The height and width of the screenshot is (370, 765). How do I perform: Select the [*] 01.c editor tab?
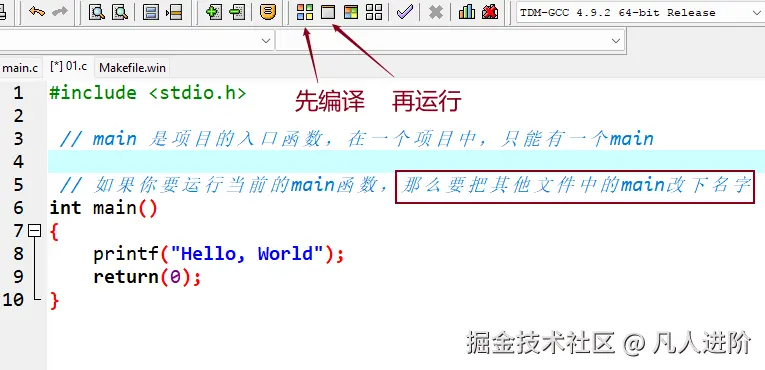coord(68,67)
